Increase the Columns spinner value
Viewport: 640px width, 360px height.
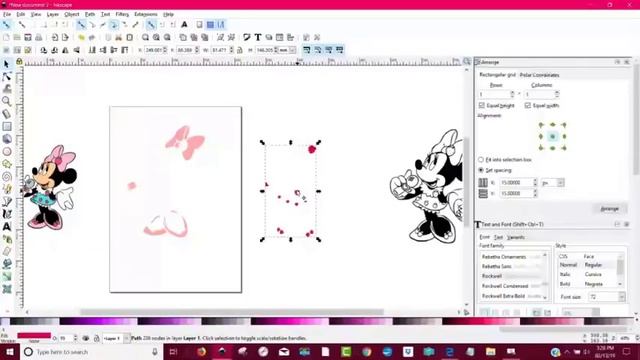[x=557, y=92]
